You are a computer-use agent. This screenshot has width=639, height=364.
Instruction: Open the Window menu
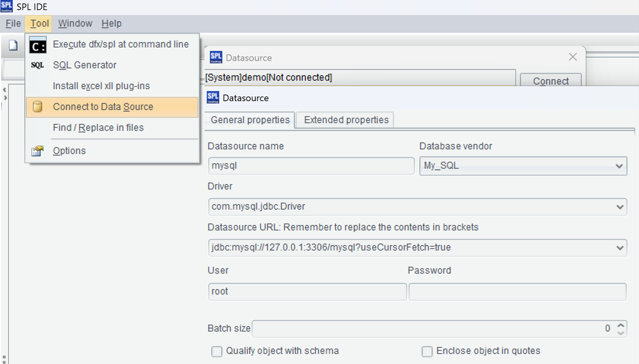pos(75,24)
